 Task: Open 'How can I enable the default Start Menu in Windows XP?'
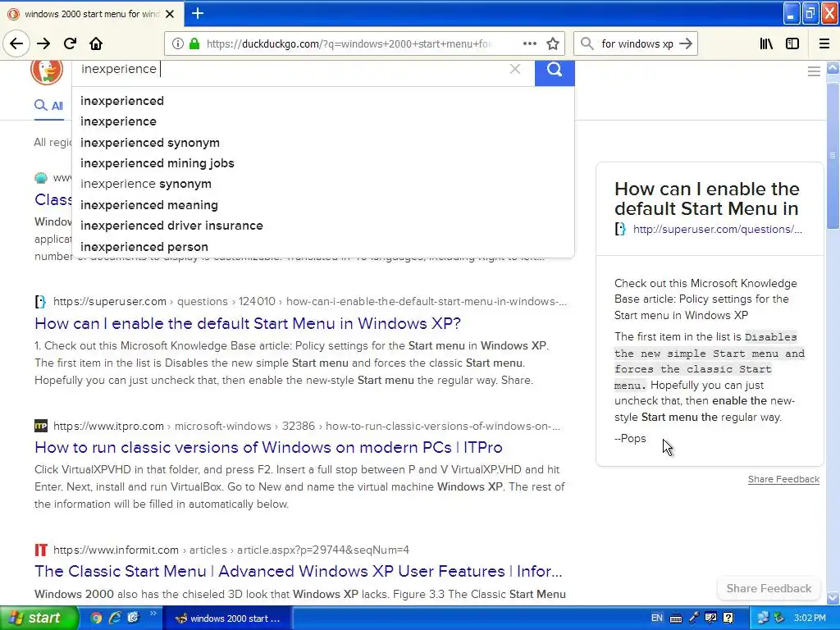(248, 323)
